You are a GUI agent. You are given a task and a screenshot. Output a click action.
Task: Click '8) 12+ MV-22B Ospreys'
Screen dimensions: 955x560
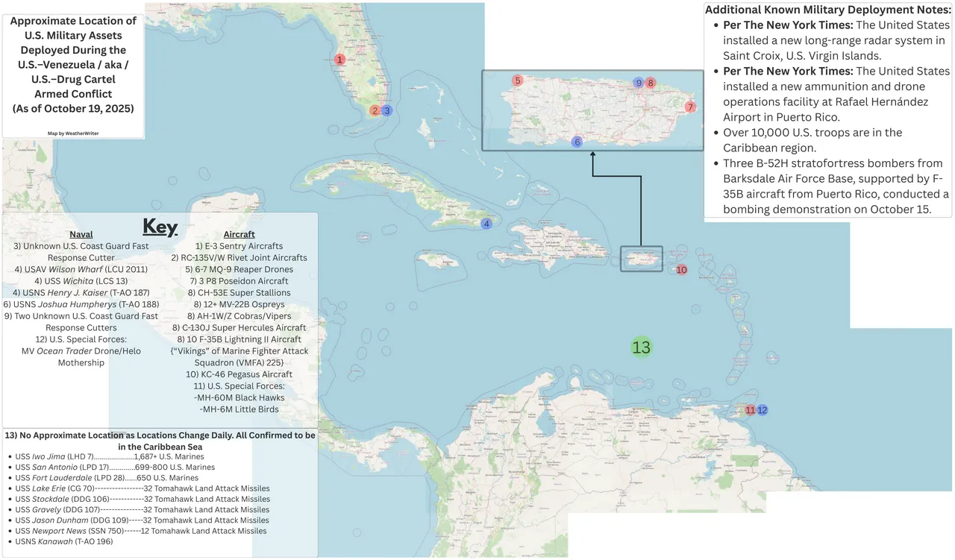pyautogui.click(x=239, y=304)
